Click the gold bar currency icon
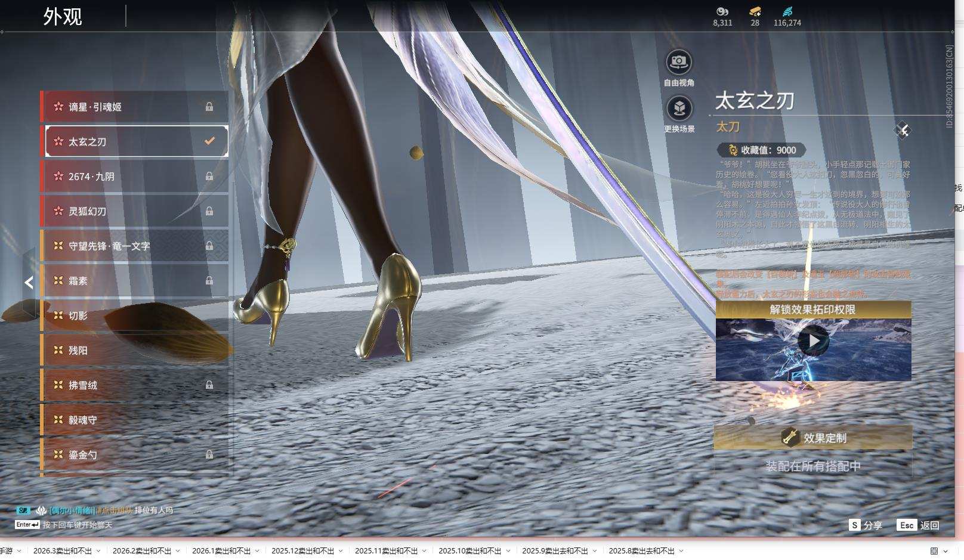Viewport: 964px width, 560px height. tap(755, 11)
